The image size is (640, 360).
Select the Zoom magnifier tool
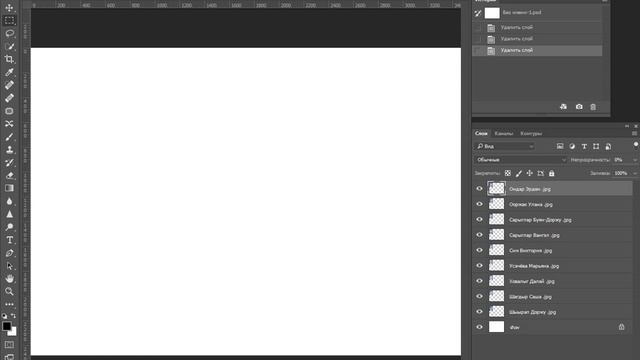click(x=9, y=291)
